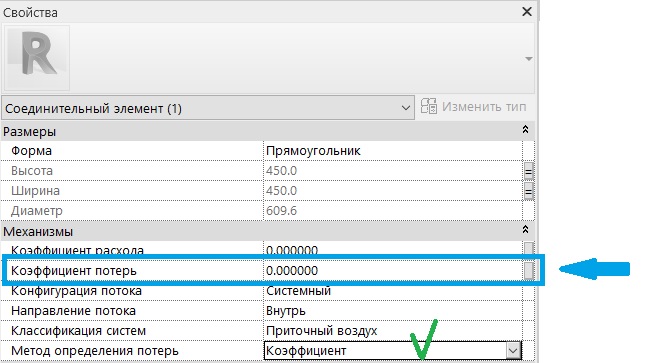This screenshot has height=363, width=645.
Task: Click the Высота parameter label
Action: 32,170
